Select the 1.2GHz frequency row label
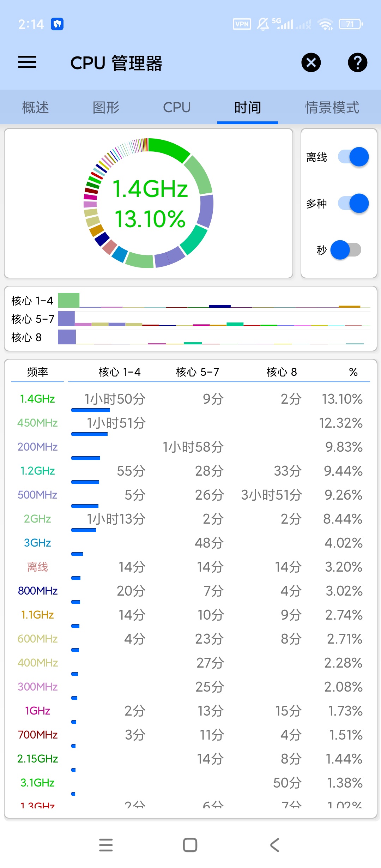Screen dimensions: 381x868 point(37,471)
